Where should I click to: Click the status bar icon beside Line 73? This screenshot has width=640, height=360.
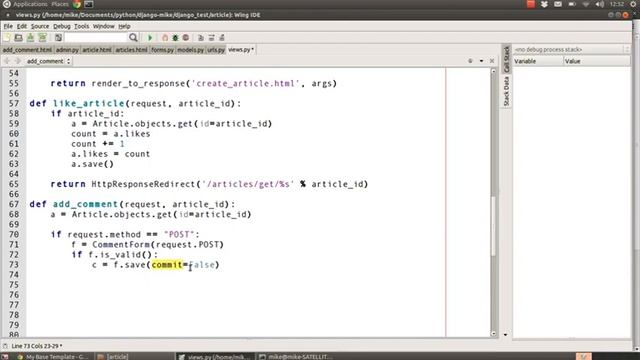click(5, 346)
